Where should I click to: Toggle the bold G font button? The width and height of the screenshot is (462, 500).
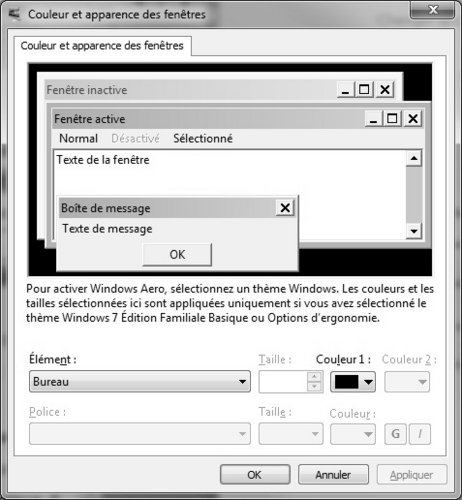395,434
